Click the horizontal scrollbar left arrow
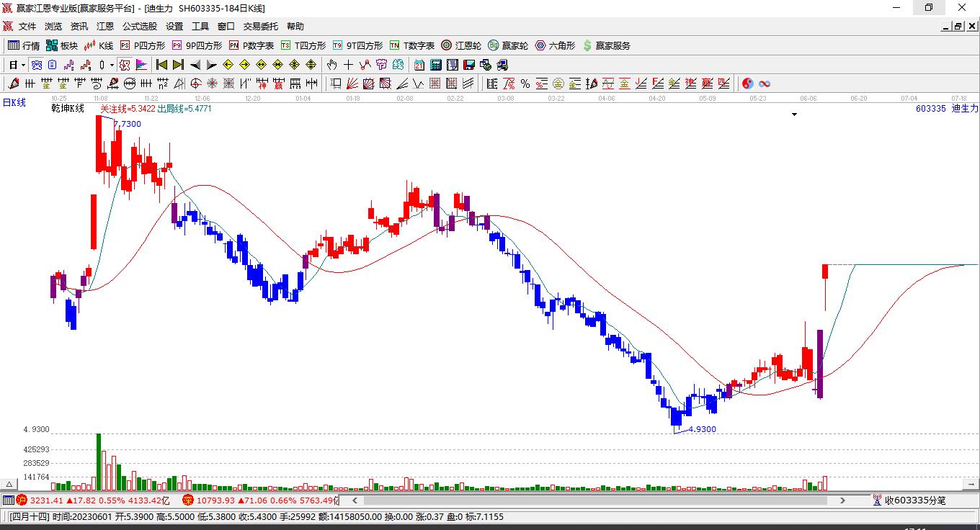 [355, 500]
